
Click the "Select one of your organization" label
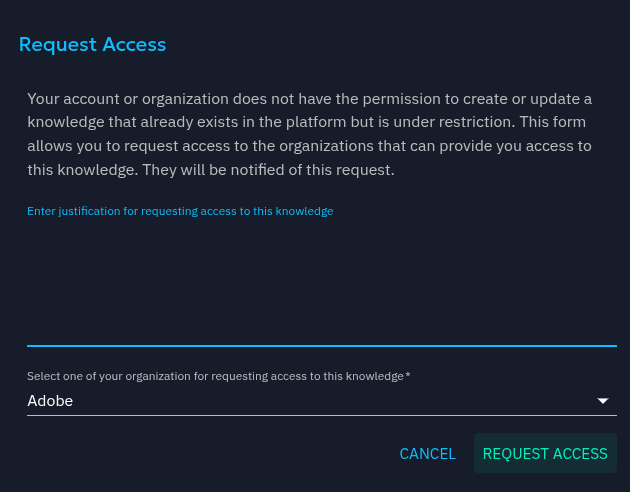pyautogui.click(x=215, y=376)
